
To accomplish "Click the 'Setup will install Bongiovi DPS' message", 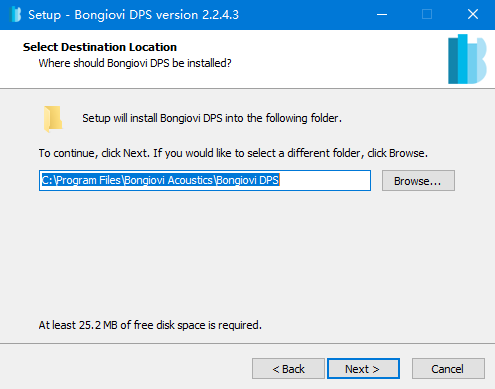I will point(212,118).
